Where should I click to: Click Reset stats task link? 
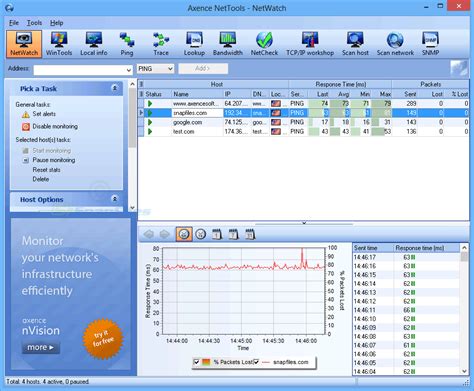46,170
